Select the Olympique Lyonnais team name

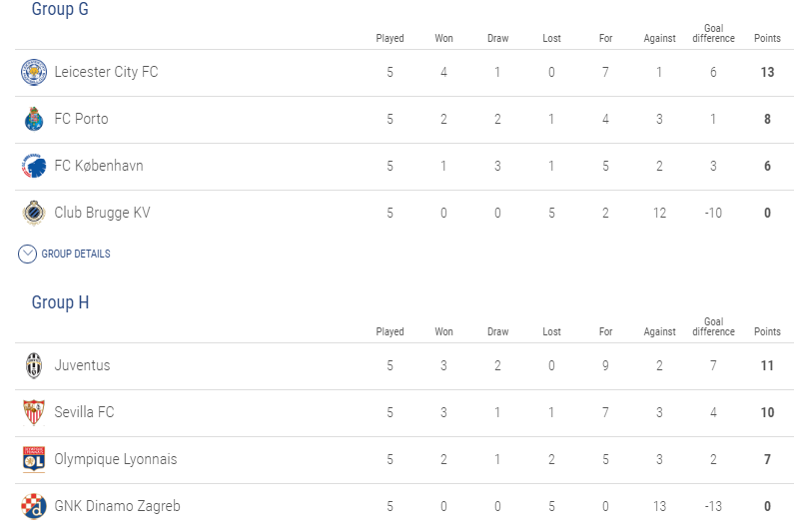coord(116,459)
